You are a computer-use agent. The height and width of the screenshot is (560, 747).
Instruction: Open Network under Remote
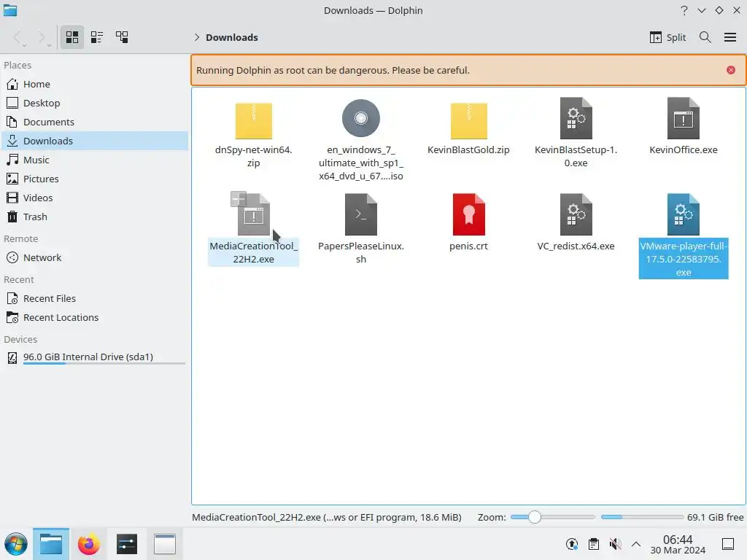95,257
